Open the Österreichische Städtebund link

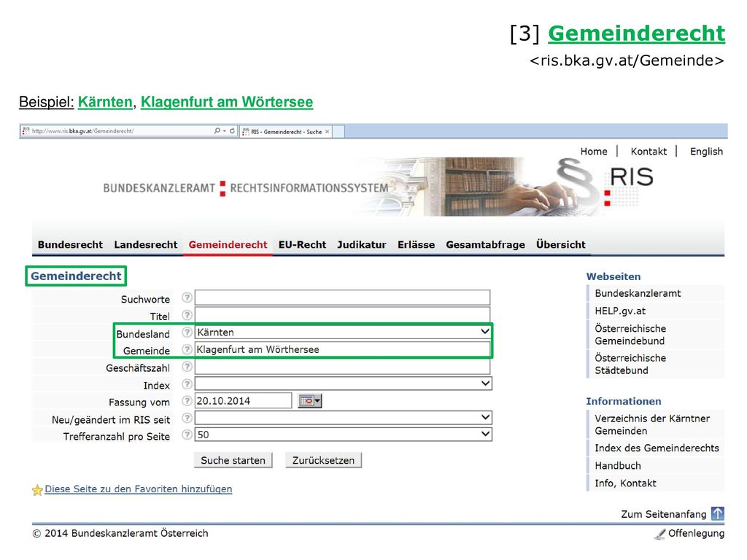[x=630, y=365]
